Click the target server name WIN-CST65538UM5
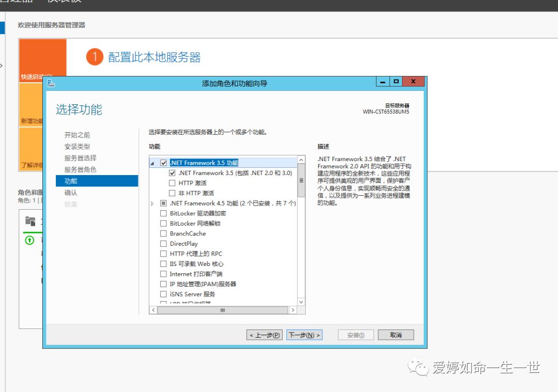Viewport: 558px width, 392px height. tap(386, 112)
